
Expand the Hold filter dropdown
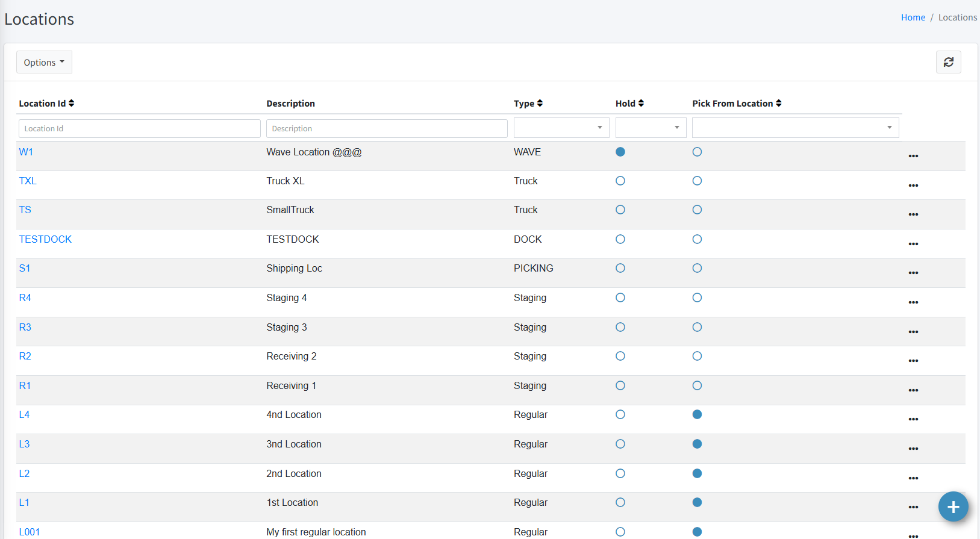[x=651, y=128]
